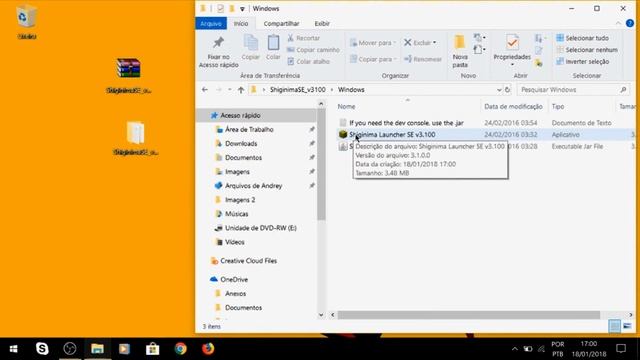Select the WinRAR archive on desktop

[129, 76]
